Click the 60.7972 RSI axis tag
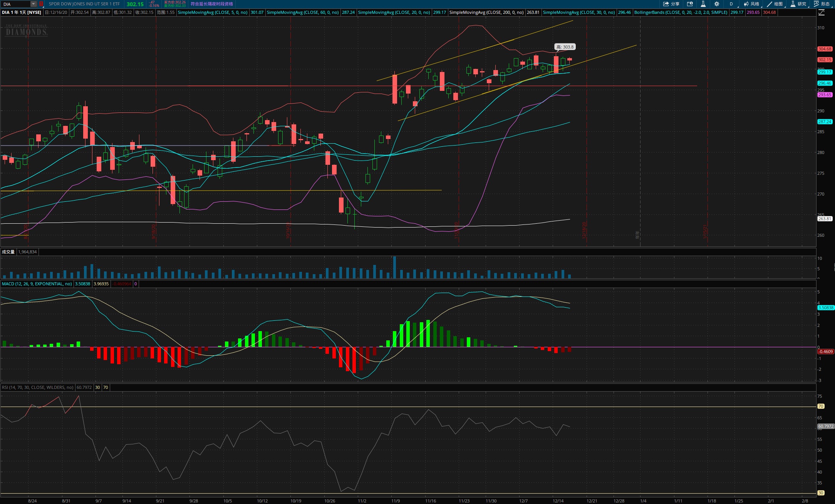 pos(826,426)
